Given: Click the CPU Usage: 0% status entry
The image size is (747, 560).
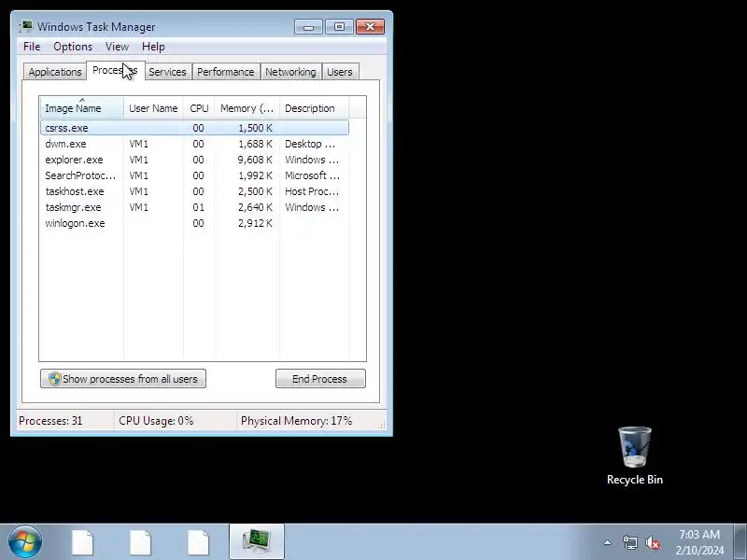Looking at the screenshot, I should (x=156, y=421).
